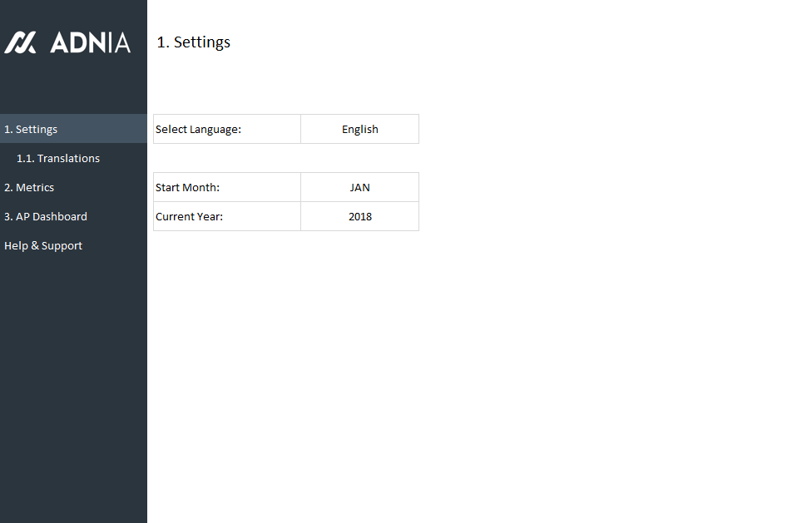The image size is (812, 523).
Task: Click the Current Year label cell
Action: pyautogui.click(x=226, y=216)
